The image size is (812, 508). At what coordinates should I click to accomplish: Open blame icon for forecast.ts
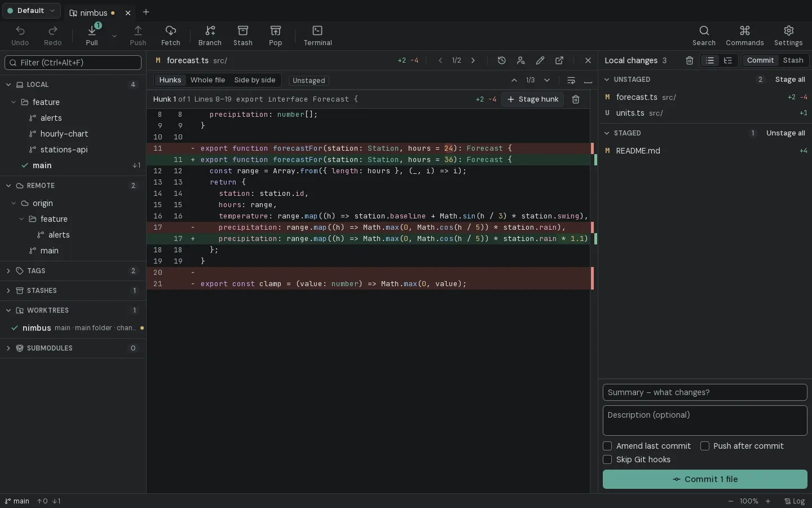point(521,60)
